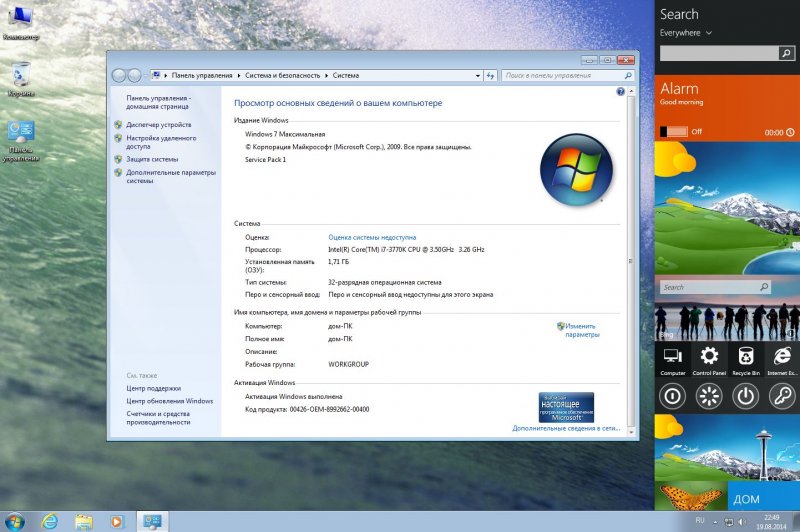Click Дополнительные сведения в сети link
The height and width of the screenshot is (532, 800).
[566, 428]
